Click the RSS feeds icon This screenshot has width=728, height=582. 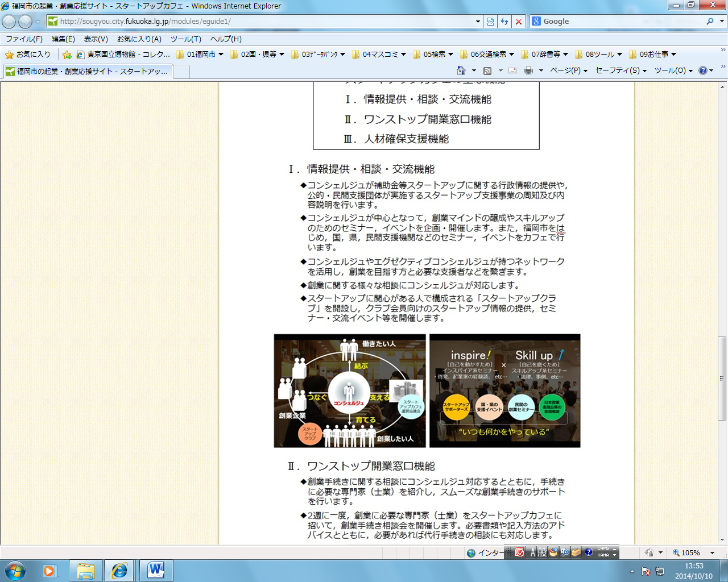[487, 70]
